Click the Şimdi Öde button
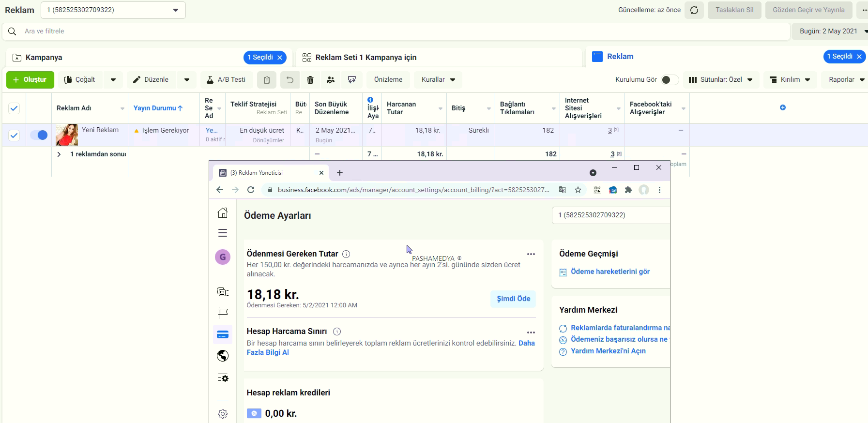Image resolution: width=868 pixels, height=423 pixels. click(x=513, y=299)
